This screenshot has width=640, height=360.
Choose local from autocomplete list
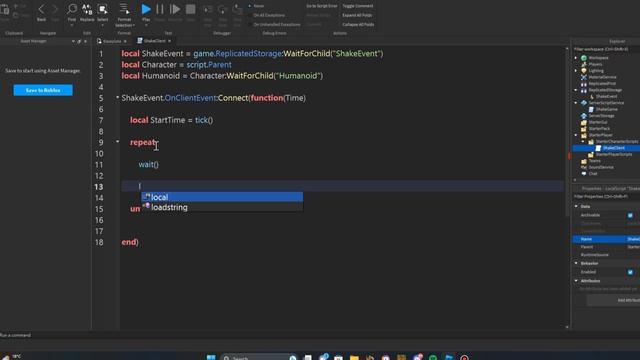pos(222,197)
